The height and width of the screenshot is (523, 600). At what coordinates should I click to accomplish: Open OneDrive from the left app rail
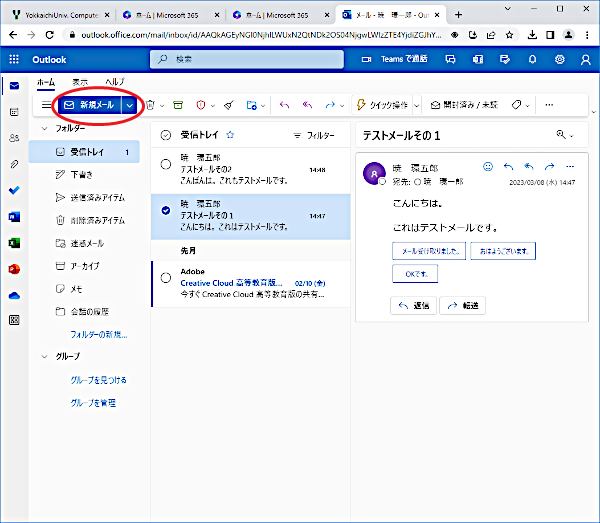tap(14, 295)
